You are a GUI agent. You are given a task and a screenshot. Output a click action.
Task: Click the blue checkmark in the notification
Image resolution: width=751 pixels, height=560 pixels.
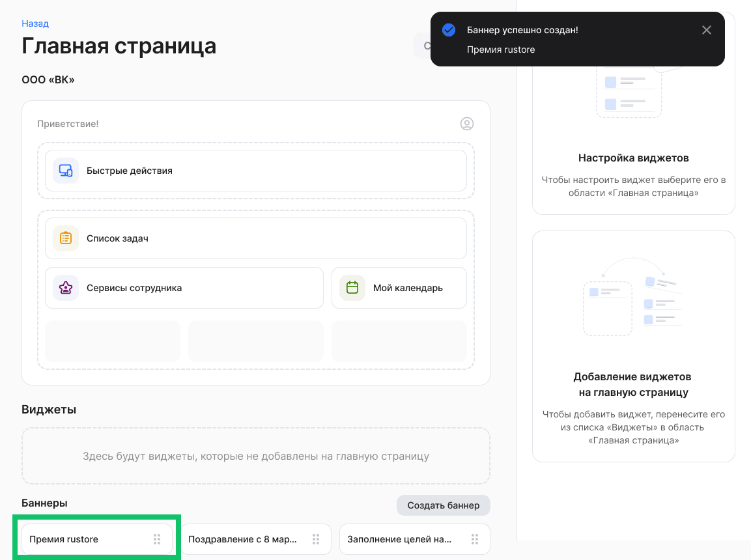click(449, 29)
